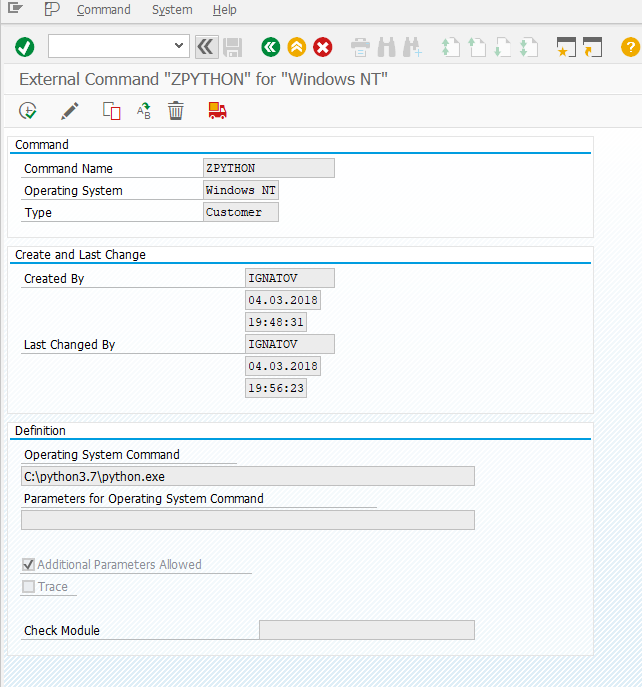Click the yellow Help question mark icon

point(630,47)
